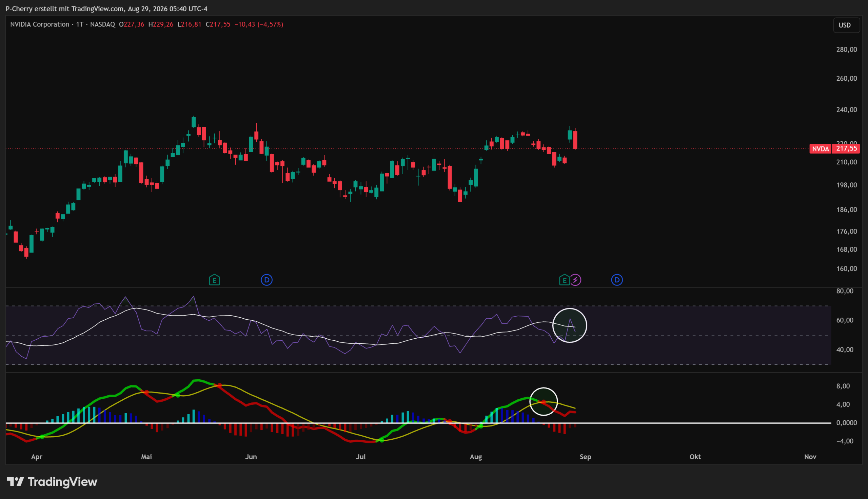Click the Okt label on time axis
Image resolution: width=868 pixels, height=499 pixels.
point(695,457)
